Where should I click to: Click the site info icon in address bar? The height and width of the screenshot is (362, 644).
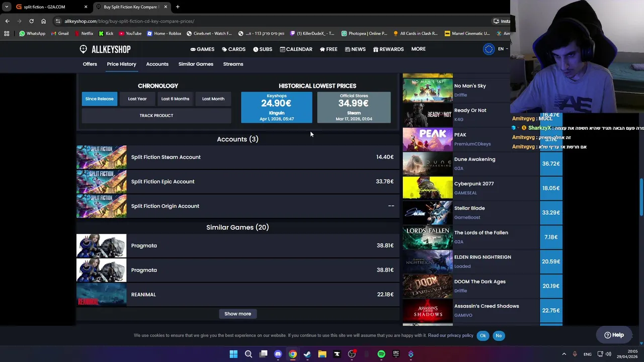coord(58,21)
